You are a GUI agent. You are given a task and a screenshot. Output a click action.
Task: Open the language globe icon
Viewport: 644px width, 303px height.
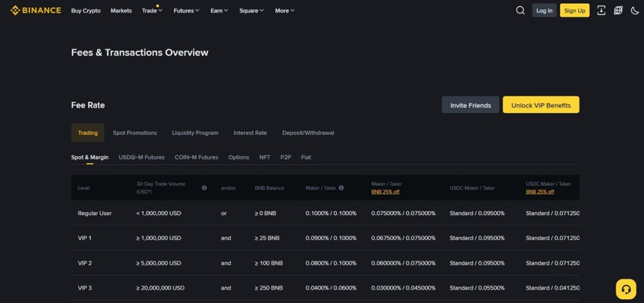coord(618,10)
